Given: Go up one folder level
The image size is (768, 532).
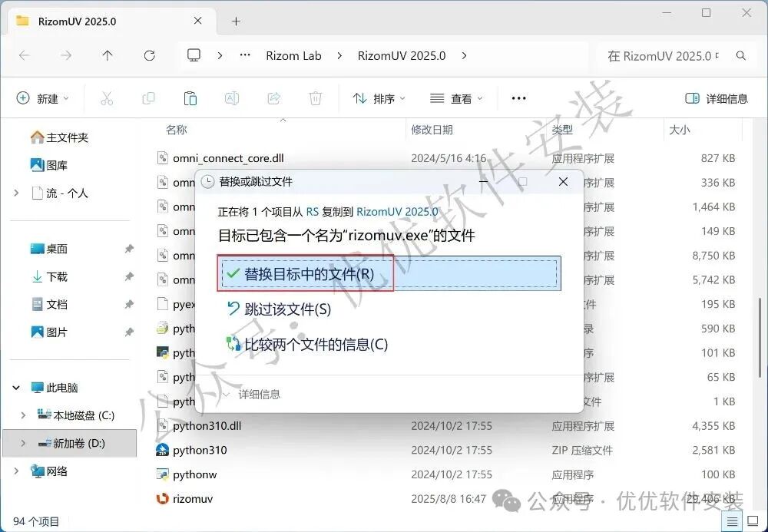Looking at the screenshot, I should (108, 56).
